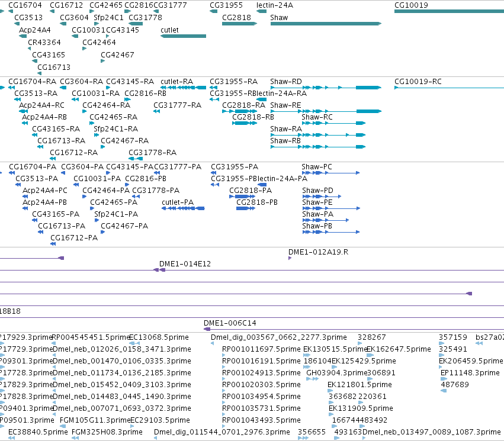The width and height of the screenshot is (504, 441).
Task: Select the CG2818-RA transcript label
Action: tap(243, 105)
